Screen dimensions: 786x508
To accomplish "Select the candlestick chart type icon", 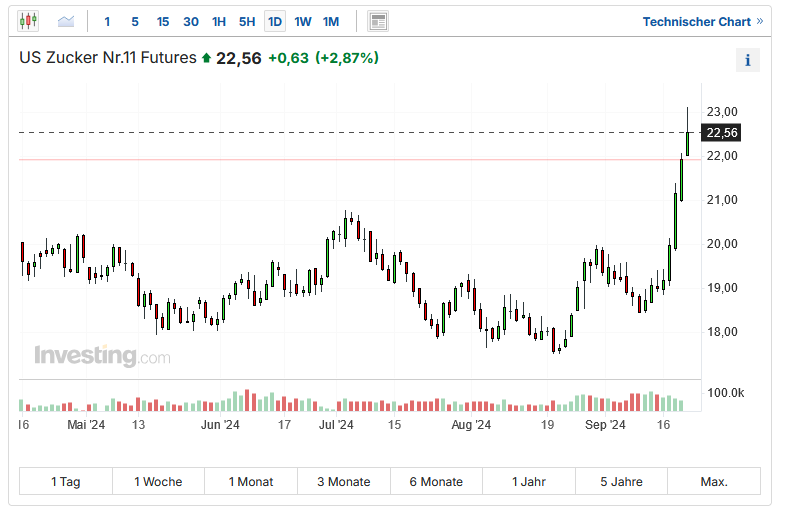I will pyautogui.click(x=28, y=21).
